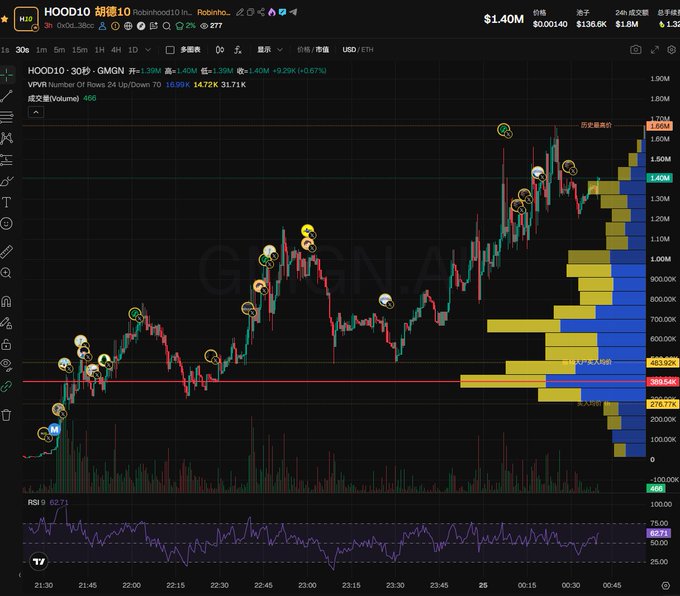Open the candlestick chart type selector

(x=219, y=50)
